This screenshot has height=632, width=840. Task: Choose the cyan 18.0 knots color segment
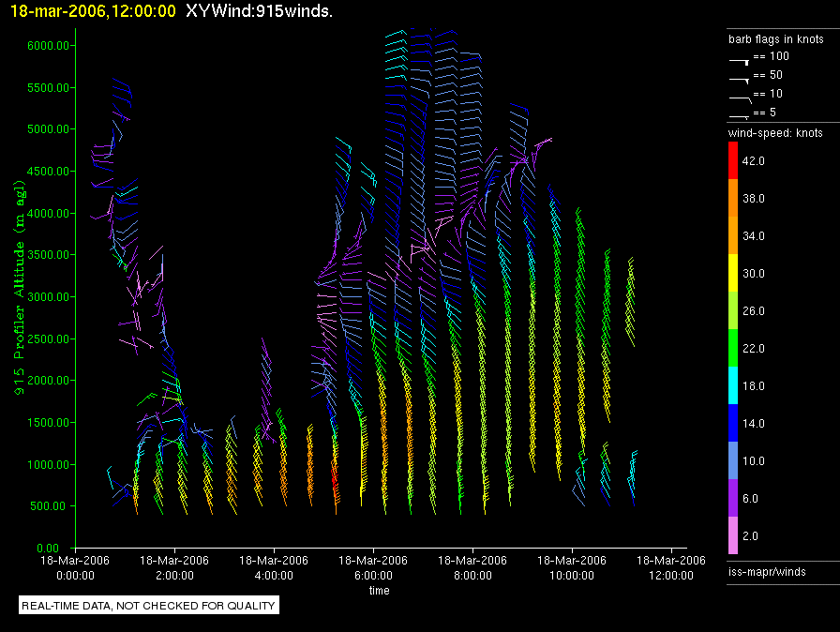733,386
